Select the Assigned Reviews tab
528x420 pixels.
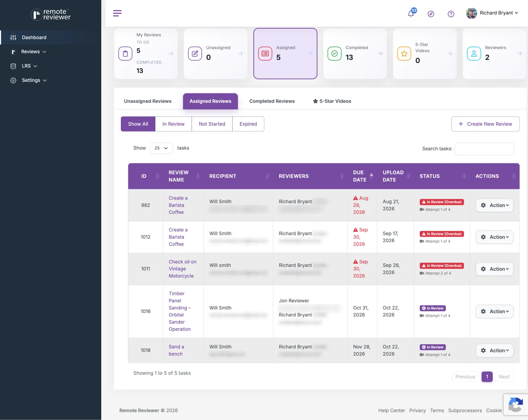click(x=210, y=101)
